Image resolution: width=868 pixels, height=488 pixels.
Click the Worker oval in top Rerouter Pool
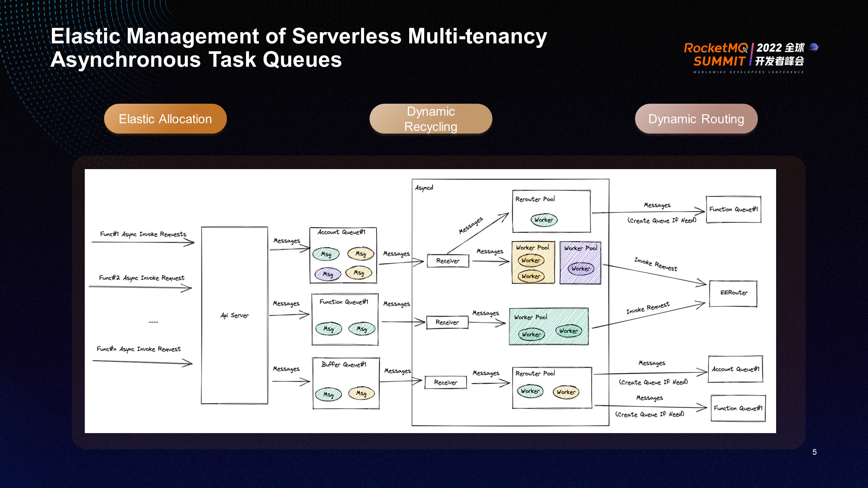544,220
